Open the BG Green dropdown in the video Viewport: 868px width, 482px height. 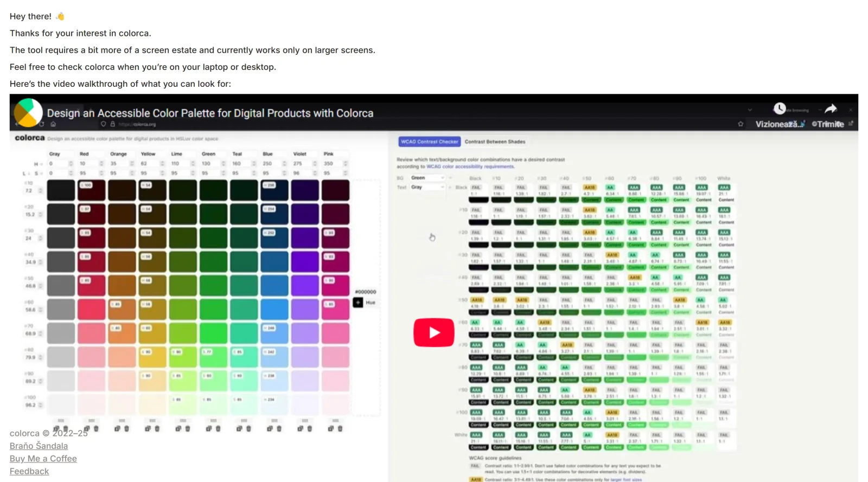pos(427,178)
